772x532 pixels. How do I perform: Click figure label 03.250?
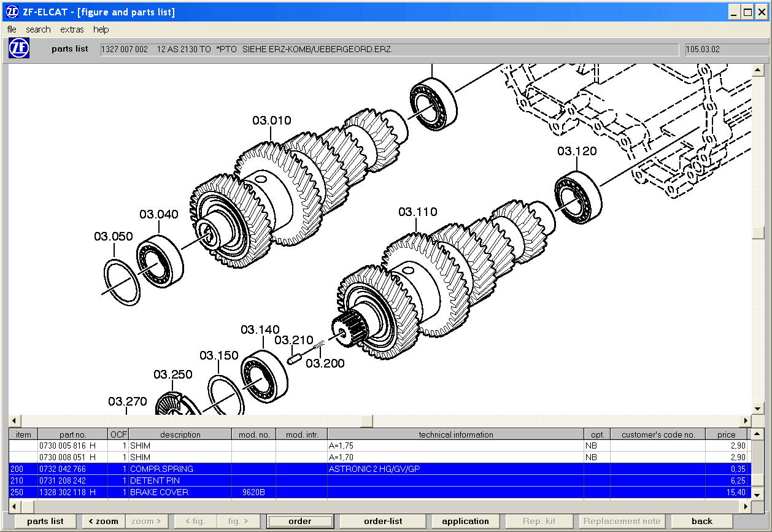173,374
